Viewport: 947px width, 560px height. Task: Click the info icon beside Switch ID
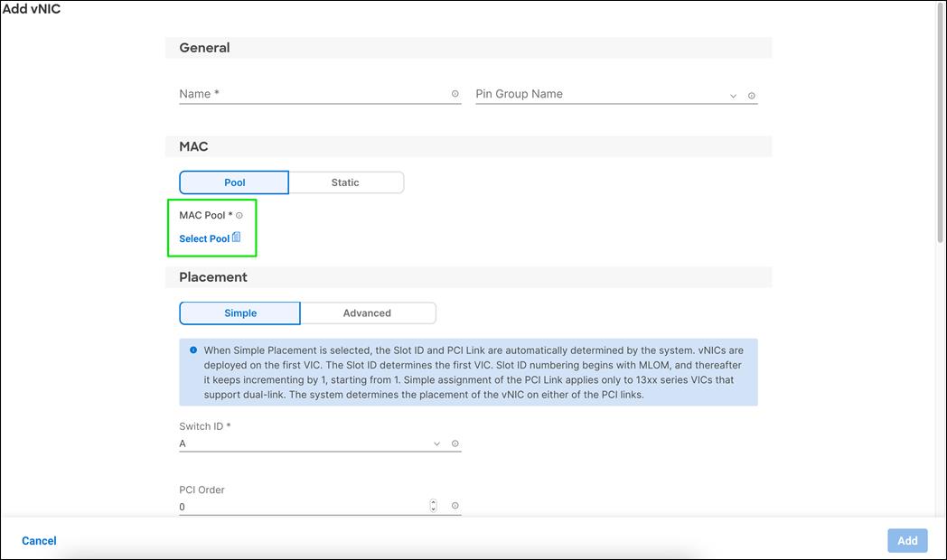455,443
